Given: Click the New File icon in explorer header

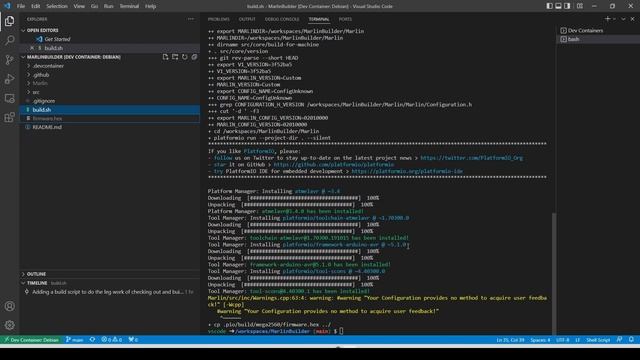Looking at the screenshot, I should [x=165, y=57].
